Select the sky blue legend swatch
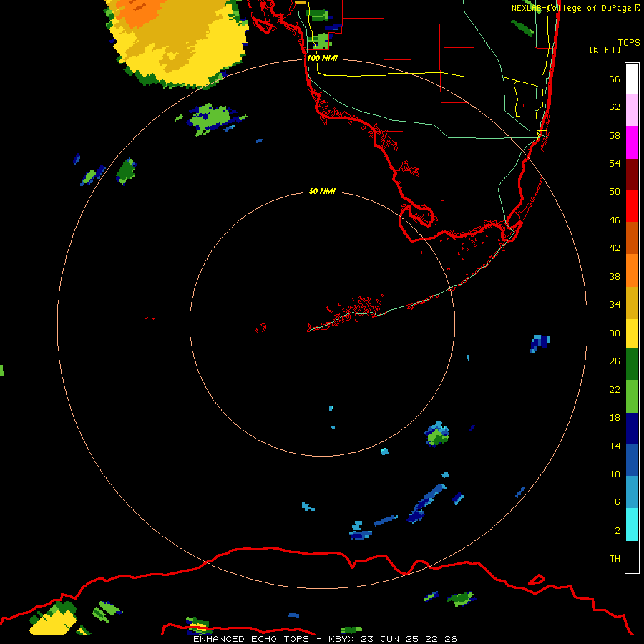The height and width of the screenshot is (644, 644). tap(632, 492)
